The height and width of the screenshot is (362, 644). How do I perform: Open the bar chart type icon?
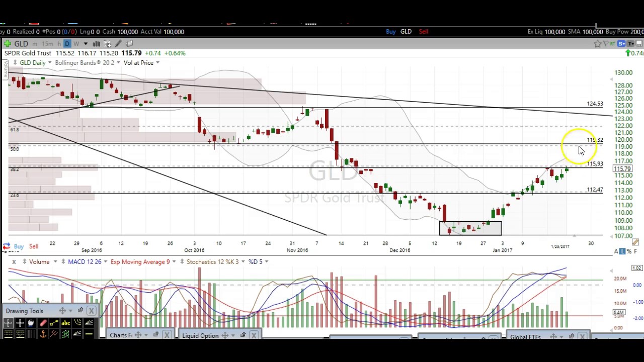point(96,44)
